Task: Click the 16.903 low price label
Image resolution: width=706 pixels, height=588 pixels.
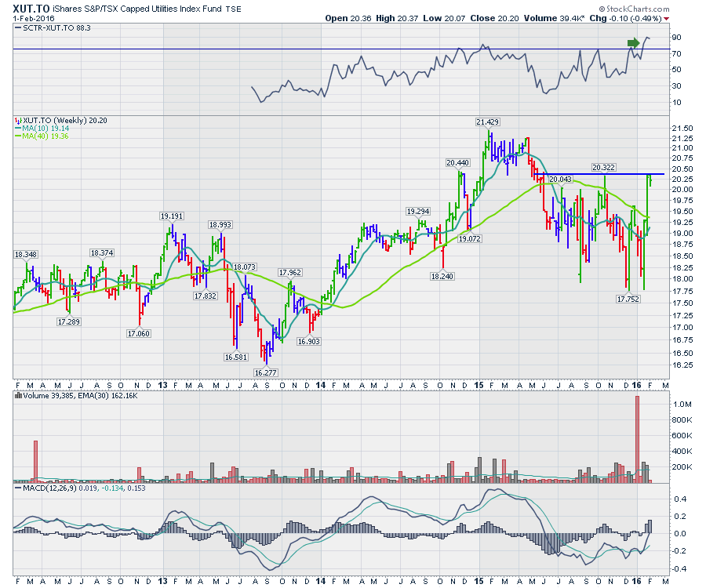Action: pos(308,342)
